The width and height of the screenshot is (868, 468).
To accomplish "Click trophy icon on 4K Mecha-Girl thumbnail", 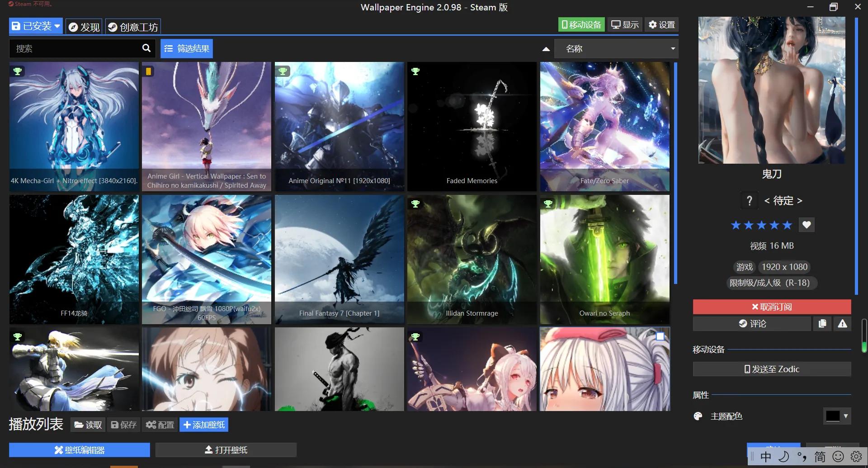I will [18, 71].
